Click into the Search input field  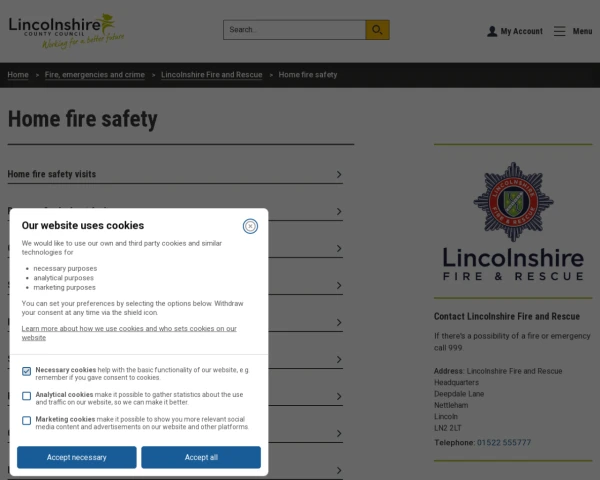(x=294, y=30)
